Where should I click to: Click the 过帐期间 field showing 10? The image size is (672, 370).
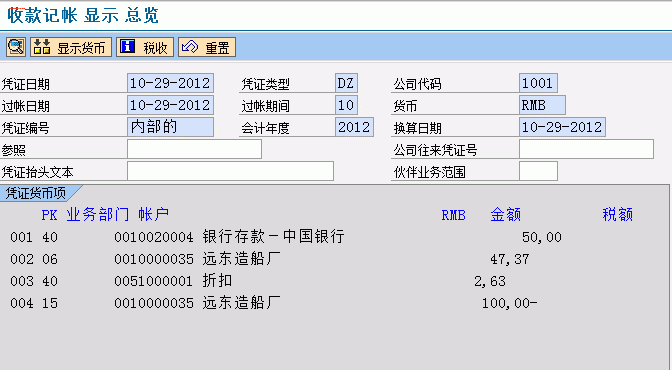(x=346, y=105)
